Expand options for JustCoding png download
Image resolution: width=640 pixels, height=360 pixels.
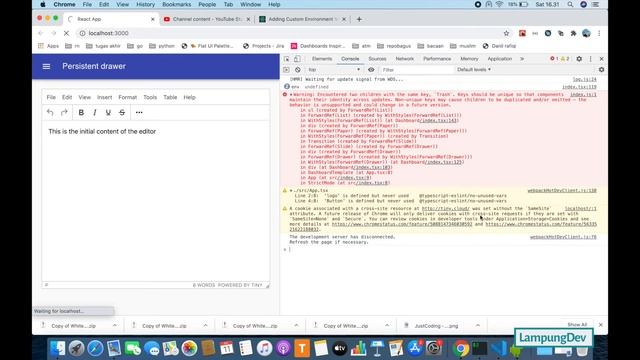(478, 325)
